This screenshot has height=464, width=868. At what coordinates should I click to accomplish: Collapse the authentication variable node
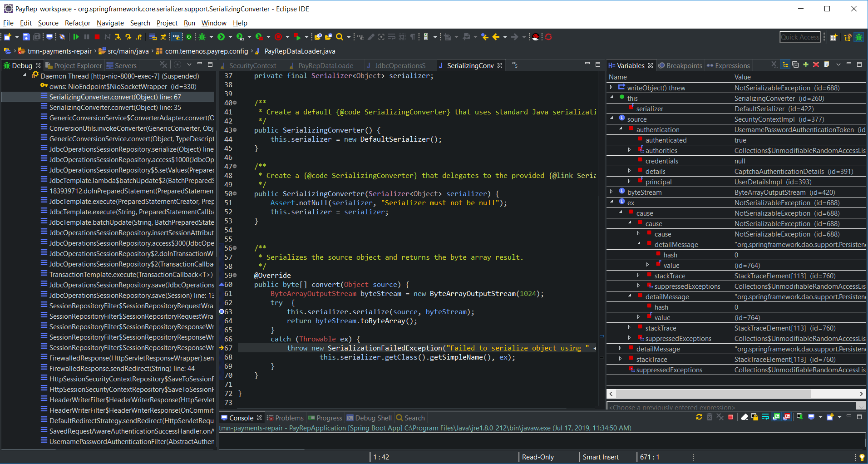(621, 129)
